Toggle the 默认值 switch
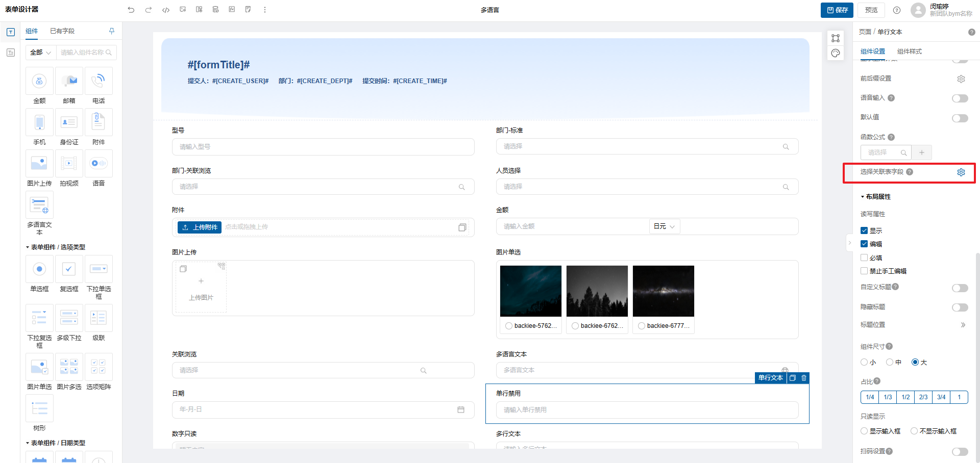The width and height of the screenshot is (980, 463). 960,118
